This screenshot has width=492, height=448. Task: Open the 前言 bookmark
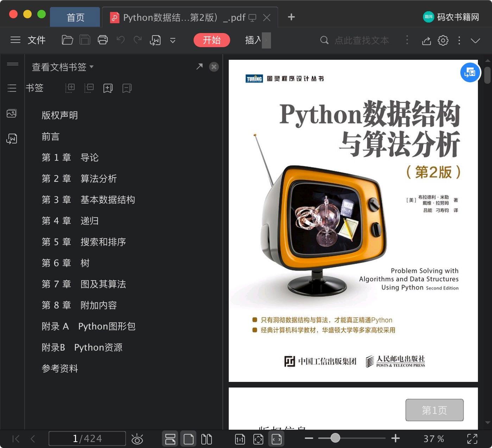pos(51,136)
